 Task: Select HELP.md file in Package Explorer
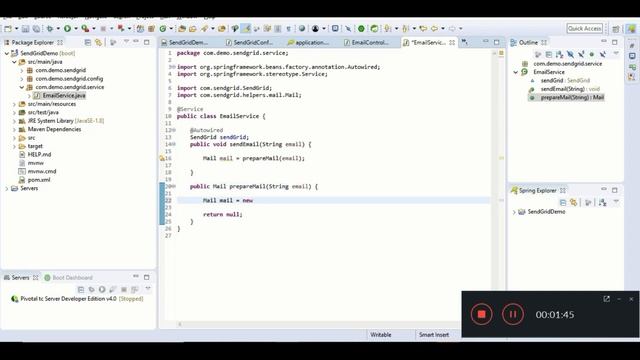pyautogui.click(x=39, y=155)
